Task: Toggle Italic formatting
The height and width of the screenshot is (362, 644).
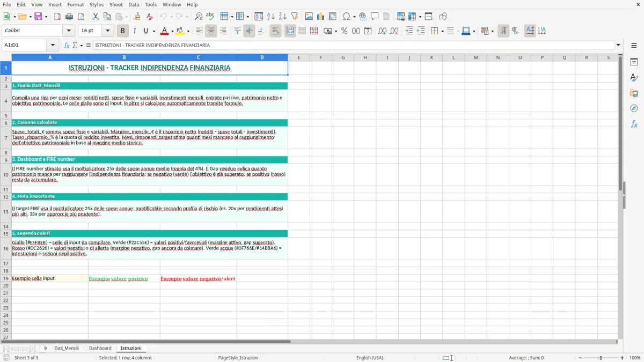Action: coord(135,31)
